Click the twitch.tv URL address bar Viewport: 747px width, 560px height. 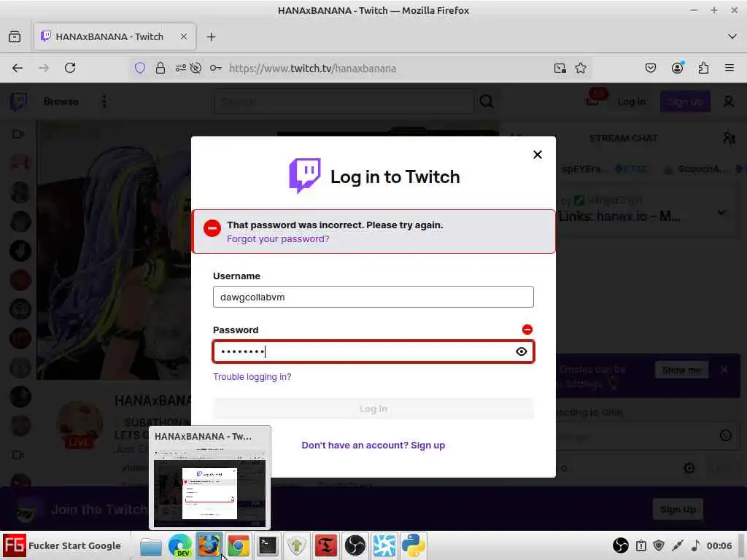point(312,68)
